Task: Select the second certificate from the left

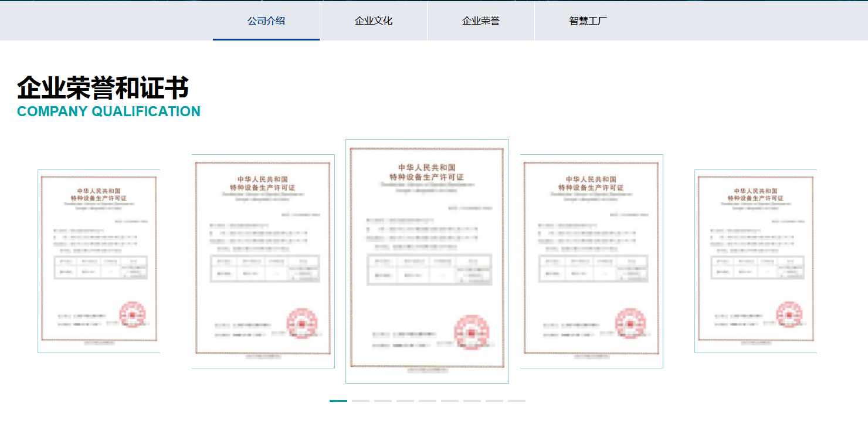Action: pos(263,261)
